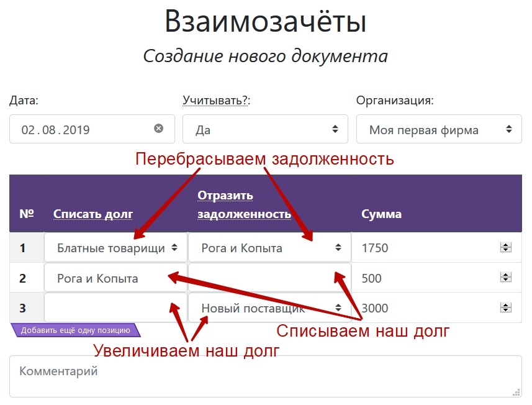The width and height of the screenshot is (532, 405).
Task: Open row 1 Блатные товарищи dropdown
Action: click(x=115, y=248)
